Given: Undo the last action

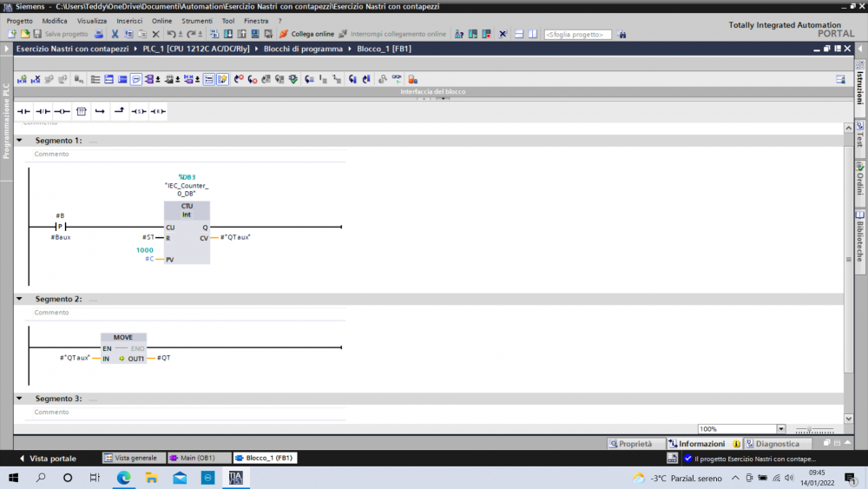Looking at the screenshot, I should [x=171, y=34].
